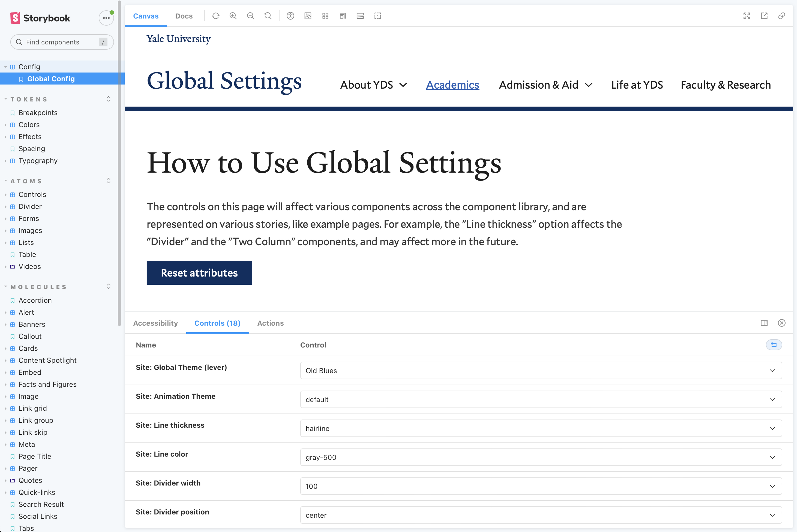The height and width of the screenshot is (532, 797).
Task: Reset canvas zoom level
Action: [268, 16]
